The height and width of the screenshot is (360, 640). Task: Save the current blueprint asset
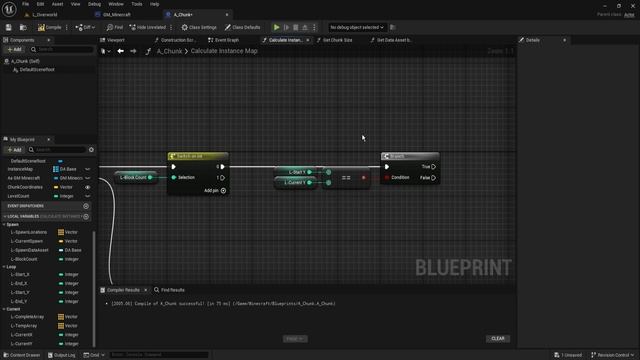(9, 27)
